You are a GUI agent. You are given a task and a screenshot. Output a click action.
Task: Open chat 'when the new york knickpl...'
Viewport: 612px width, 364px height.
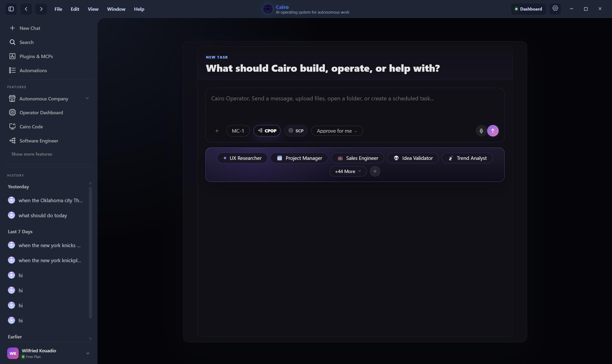tap(47, 260)
